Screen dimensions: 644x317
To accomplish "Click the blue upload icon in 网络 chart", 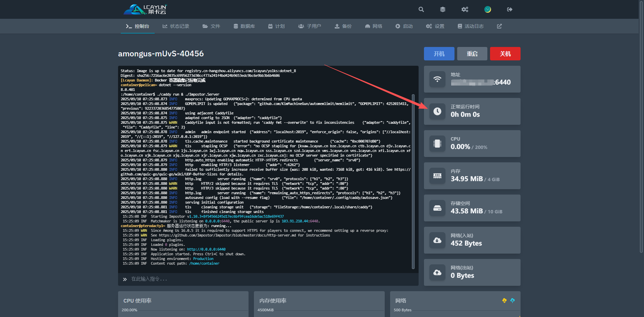I will 512,301.
